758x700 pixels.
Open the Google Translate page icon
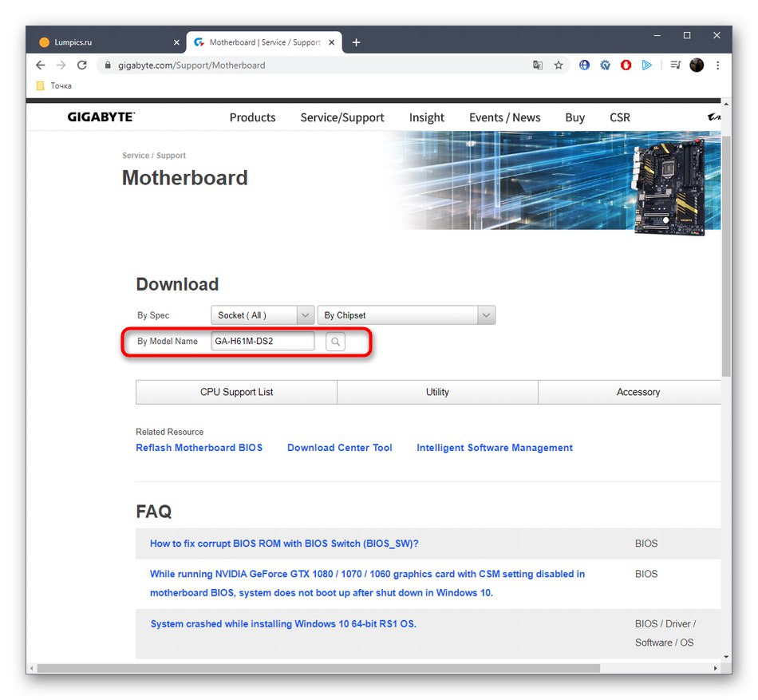(x=538, y=65)
